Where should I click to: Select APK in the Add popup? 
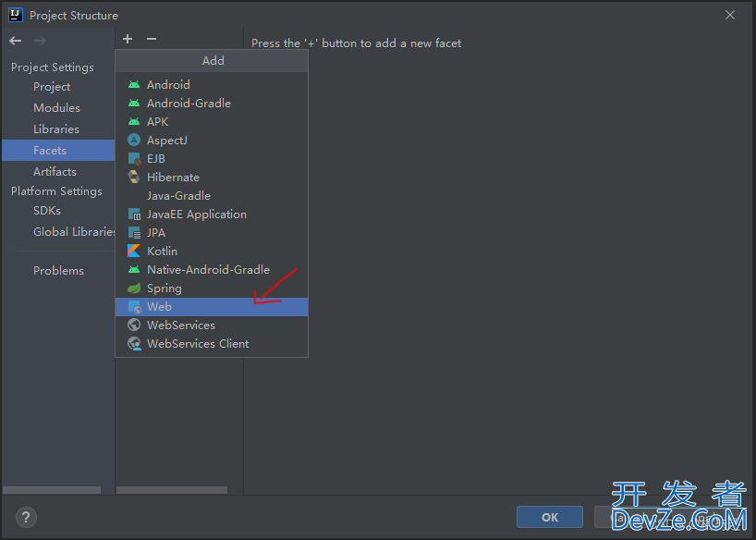(212, 122)
